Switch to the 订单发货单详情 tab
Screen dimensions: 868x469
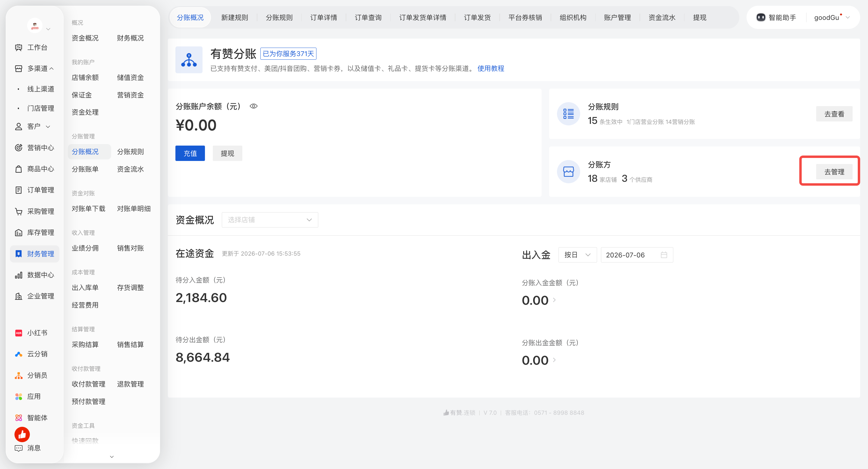(x=423, y=17)
